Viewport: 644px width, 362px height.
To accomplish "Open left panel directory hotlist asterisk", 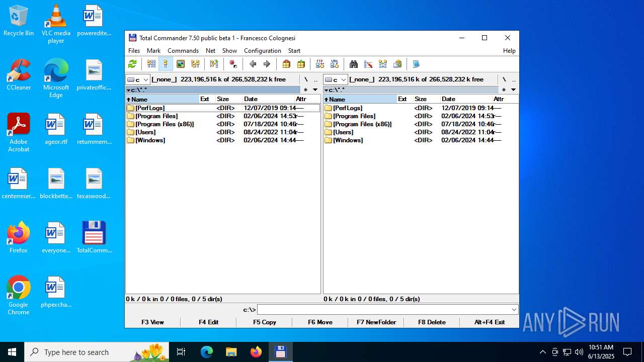I will point(305,90).
